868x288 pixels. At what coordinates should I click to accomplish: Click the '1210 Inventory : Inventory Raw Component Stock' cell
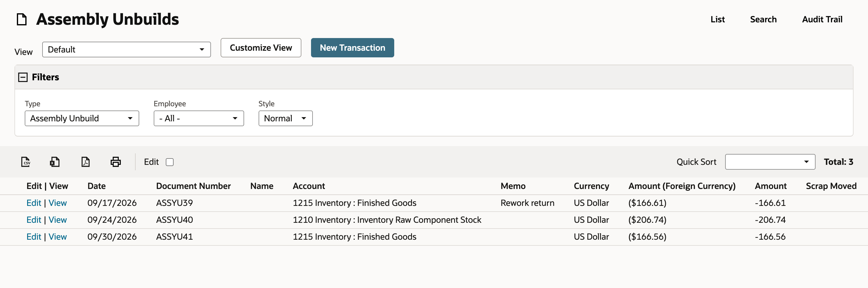click(387, 220)
